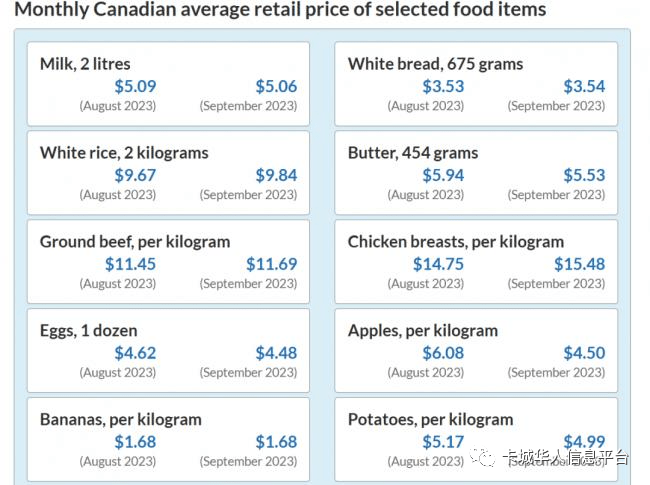This screenshot has height=485, width=650.
Task: Select the Chicken breasts, per kilogram heading
Action: 456,242
